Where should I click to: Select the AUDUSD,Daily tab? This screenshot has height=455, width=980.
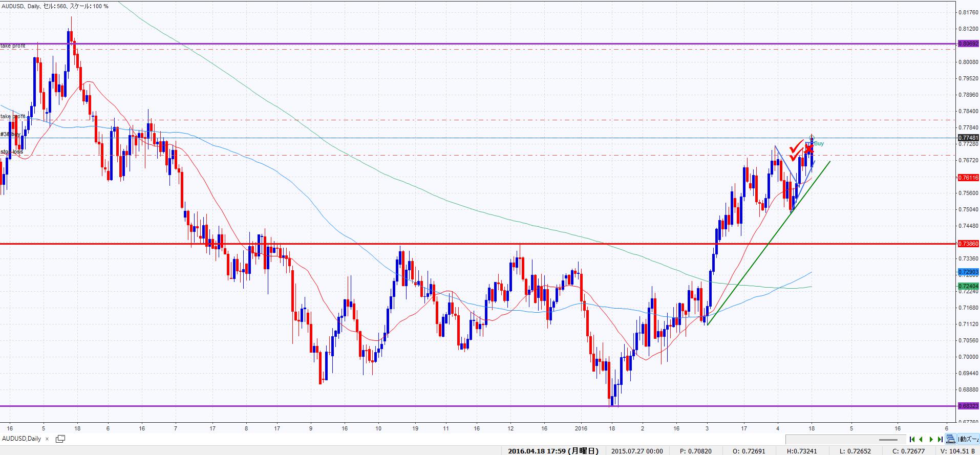coord(22,439)
